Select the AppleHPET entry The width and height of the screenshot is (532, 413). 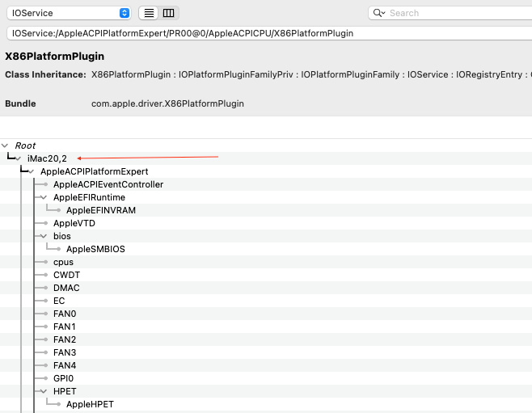pyautogui.click(x=90, y=404)
